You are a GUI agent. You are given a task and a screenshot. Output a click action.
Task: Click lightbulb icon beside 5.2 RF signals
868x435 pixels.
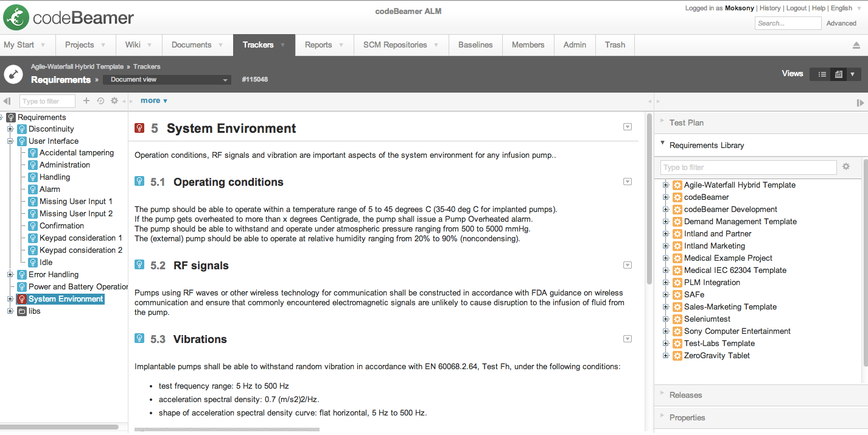tap(139, 265)
